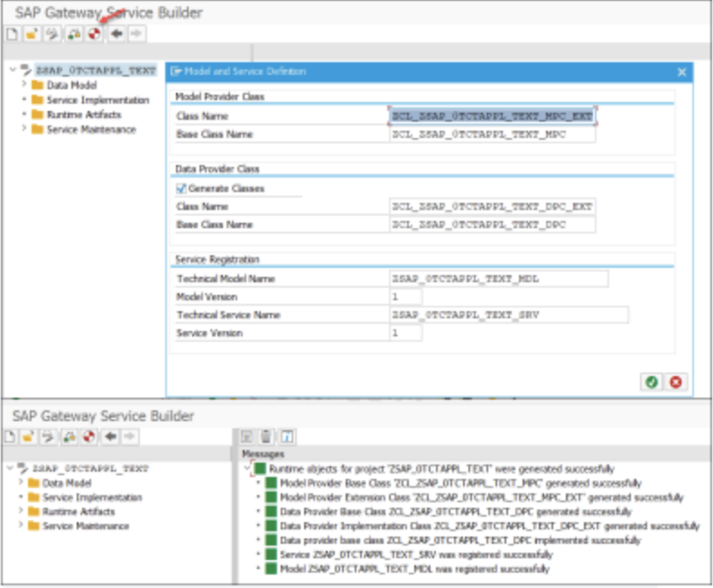Click upper project ZSAP_OTCTAPPL_TEXT node icon
713x588 pixels.
(x=26, y=69)
